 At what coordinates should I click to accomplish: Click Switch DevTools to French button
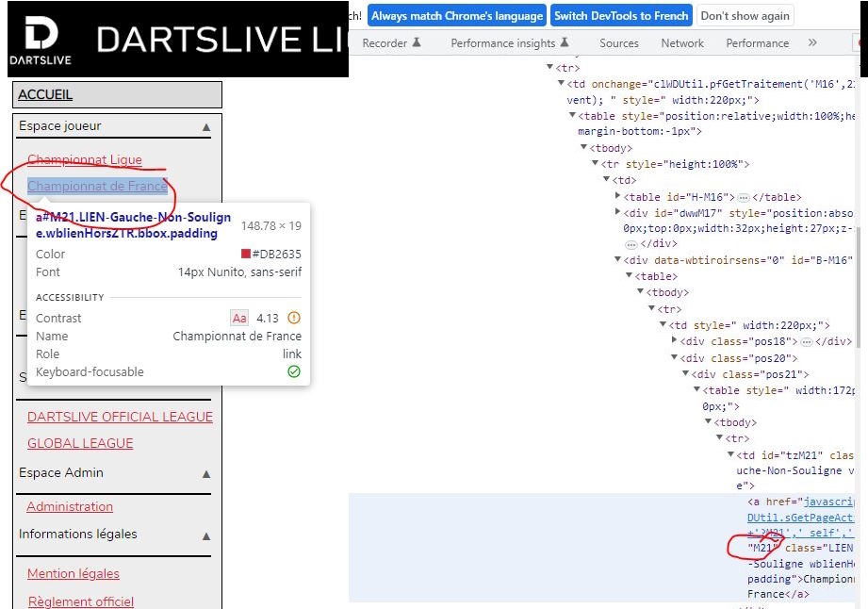pyautogui.click(x=621, y=16)
